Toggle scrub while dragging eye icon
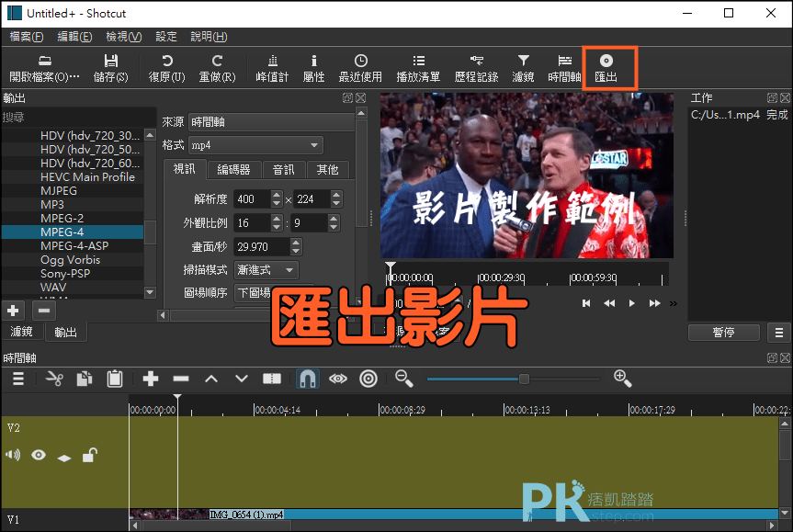 pos(338,379)
